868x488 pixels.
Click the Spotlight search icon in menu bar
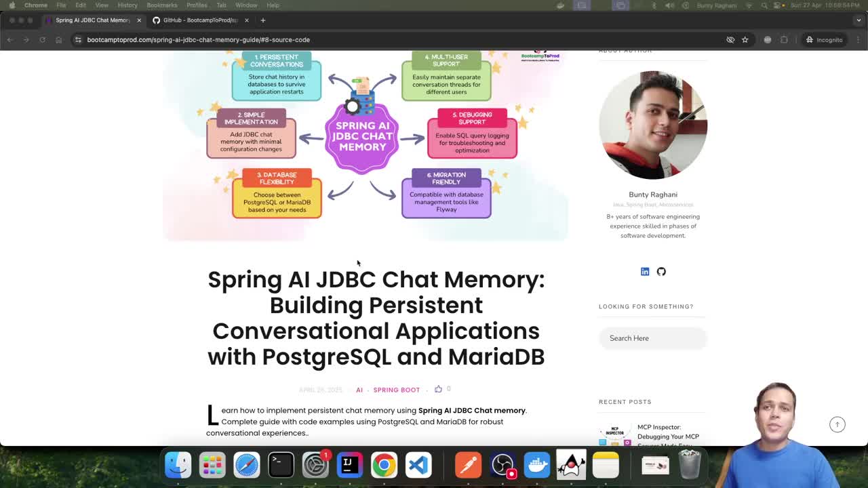pyautogui.click(x=764, y=5)
